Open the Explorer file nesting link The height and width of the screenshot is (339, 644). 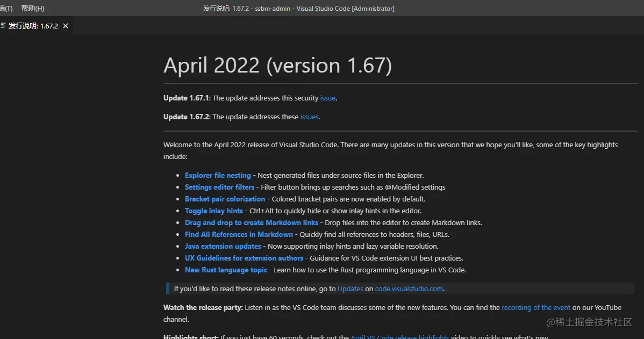coord(218,175)
